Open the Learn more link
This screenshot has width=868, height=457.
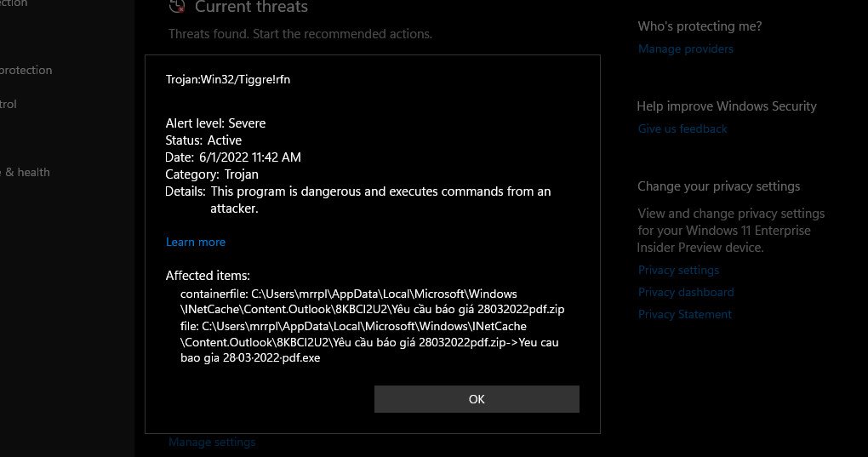tap(196, 242)
